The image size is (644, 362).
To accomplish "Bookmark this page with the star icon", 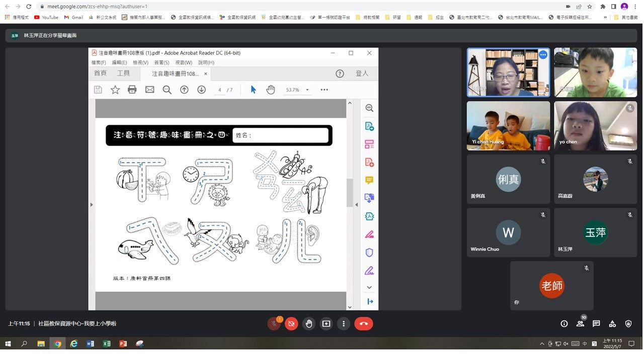I will tap(590, 7).
